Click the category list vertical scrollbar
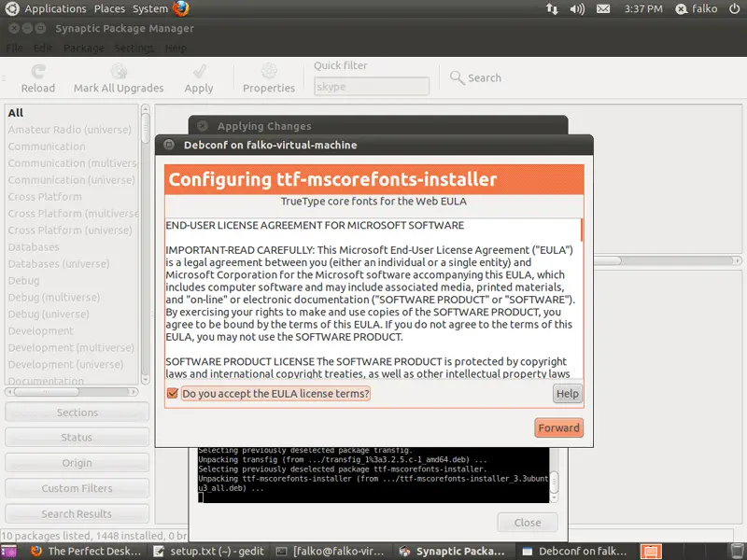 [x=146, y=244]
